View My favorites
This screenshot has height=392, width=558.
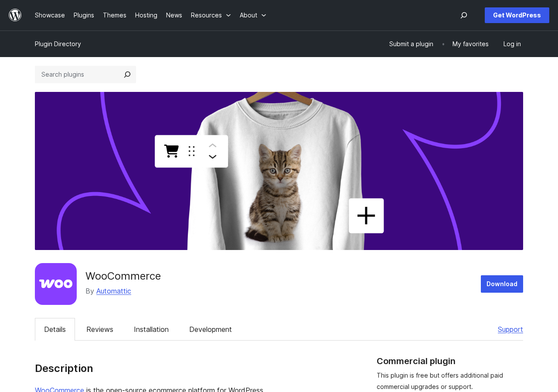(470, 44)
